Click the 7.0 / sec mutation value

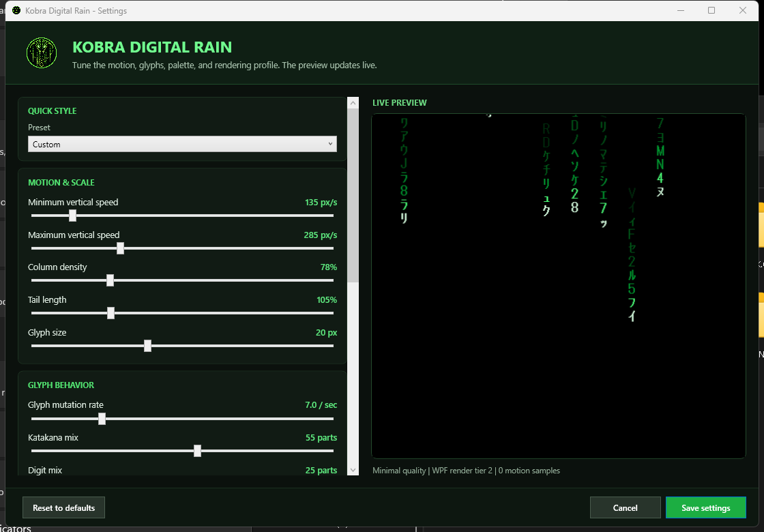(321, 405)
